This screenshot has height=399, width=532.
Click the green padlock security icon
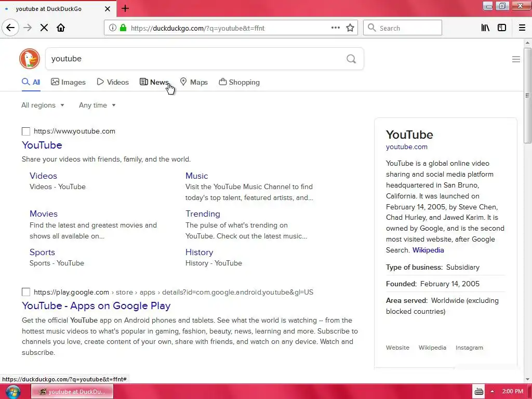point(123,28)
